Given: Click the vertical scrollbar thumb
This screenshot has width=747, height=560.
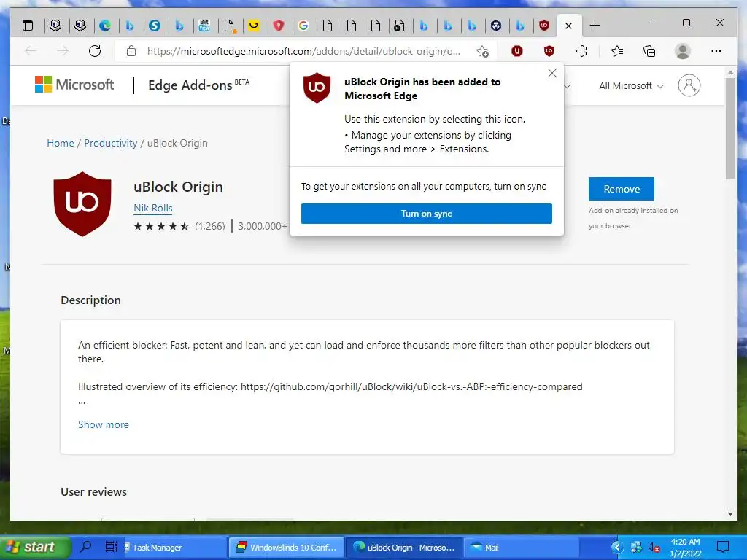Looking at the screenshot, I should 731,128.
